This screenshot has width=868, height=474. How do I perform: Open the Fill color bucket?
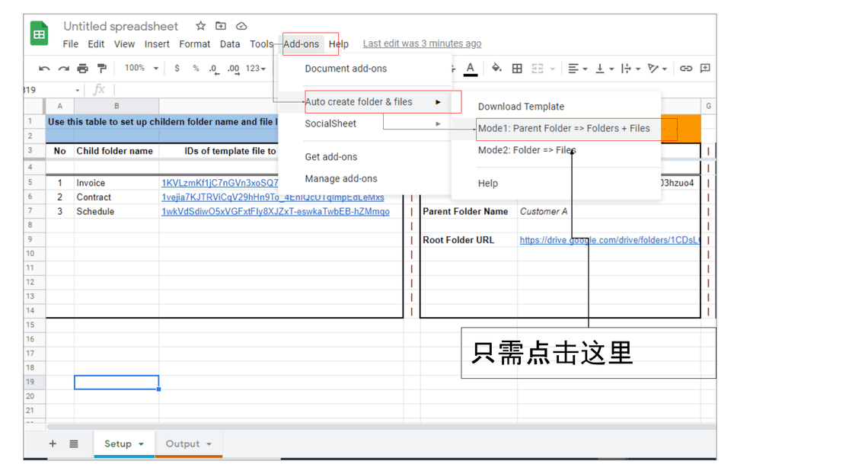496,69
